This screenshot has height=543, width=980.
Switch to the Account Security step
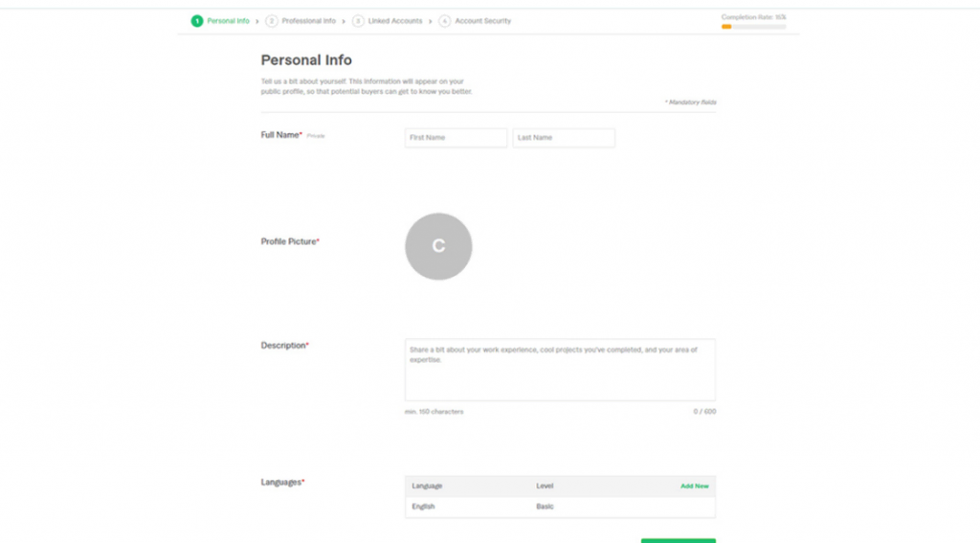pos(482,21)
